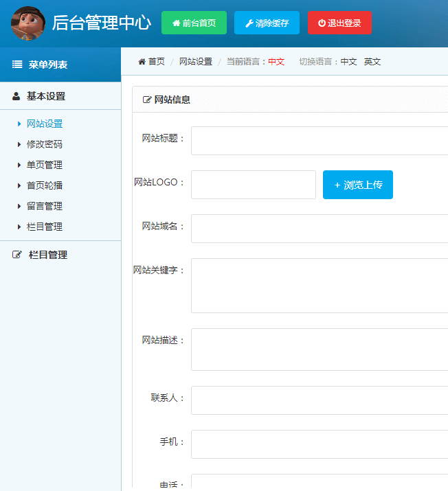Click the 浏览上传 upload button
The height and width of the screenshot is (491, 448).
click(357, 185)
